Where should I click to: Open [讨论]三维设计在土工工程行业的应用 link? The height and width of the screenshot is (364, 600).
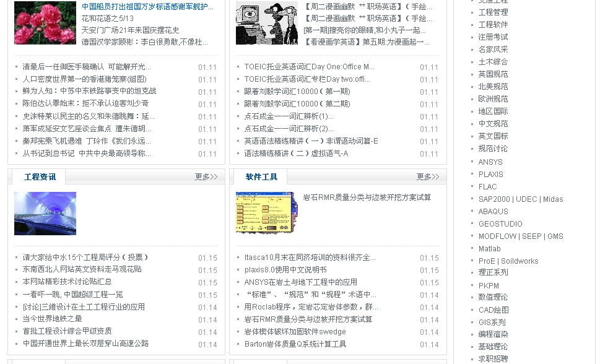click(x=84, y=307)
